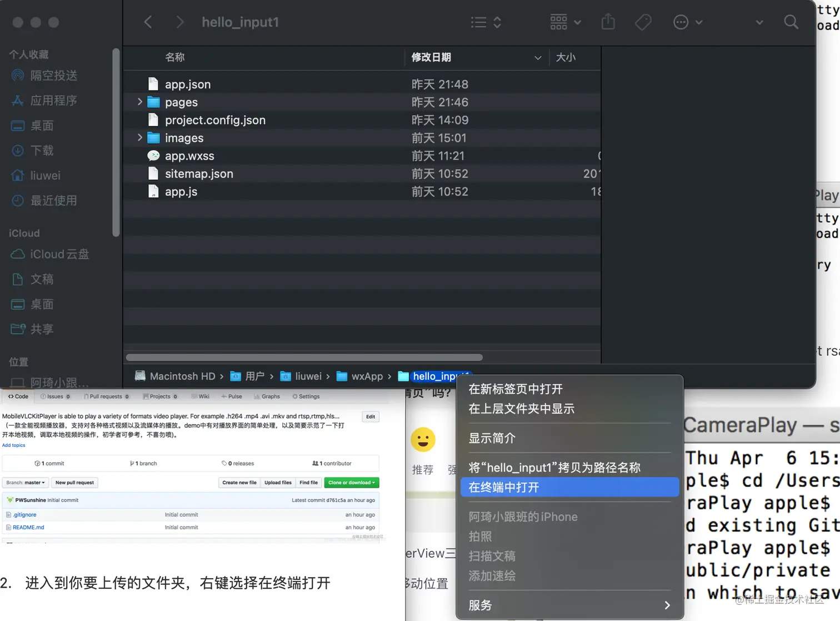Open the Finder search magnifier
This screenshot has height=621, width=840.
[x=791, y=22]
